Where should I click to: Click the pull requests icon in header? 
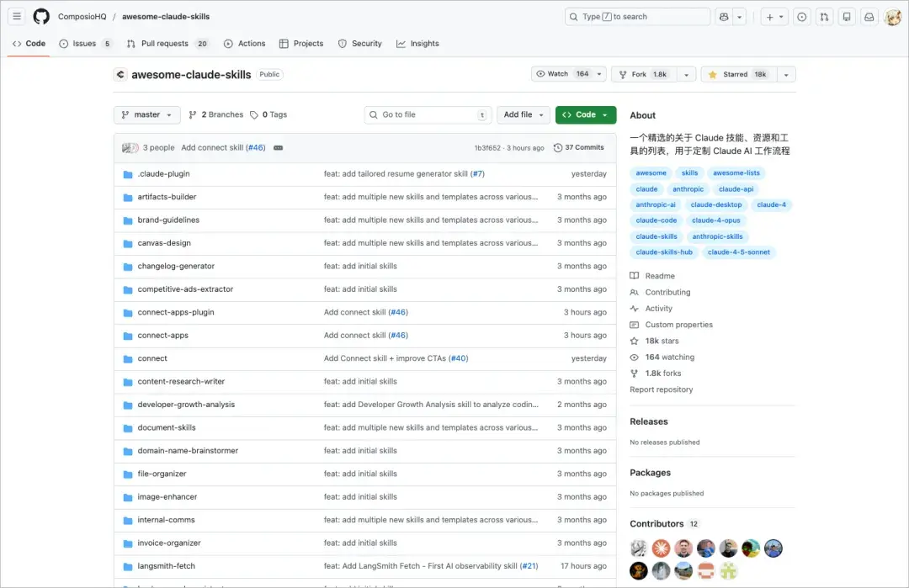point(824,17)
